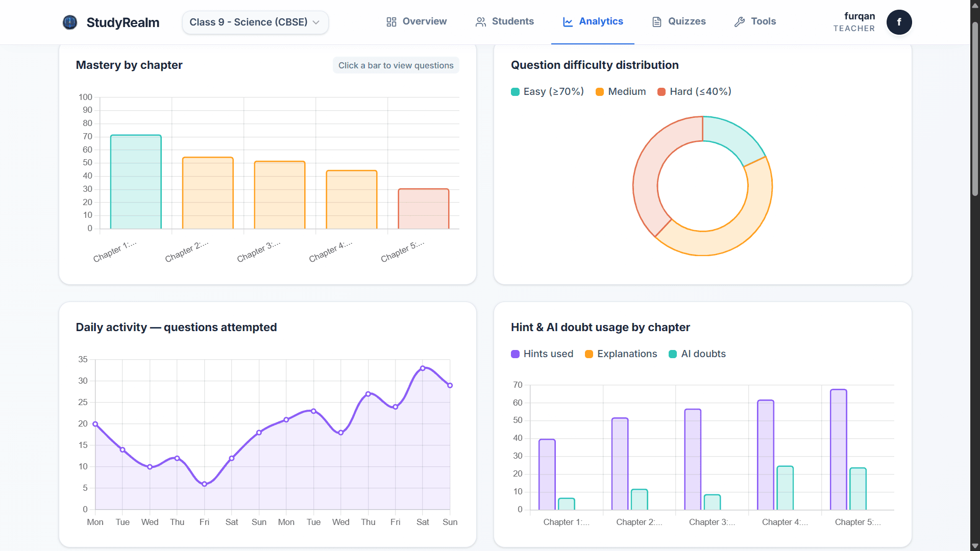Click the Easy teal color swatch
The height and width of the screenshot is (551, 980).
tap(515, 92)
